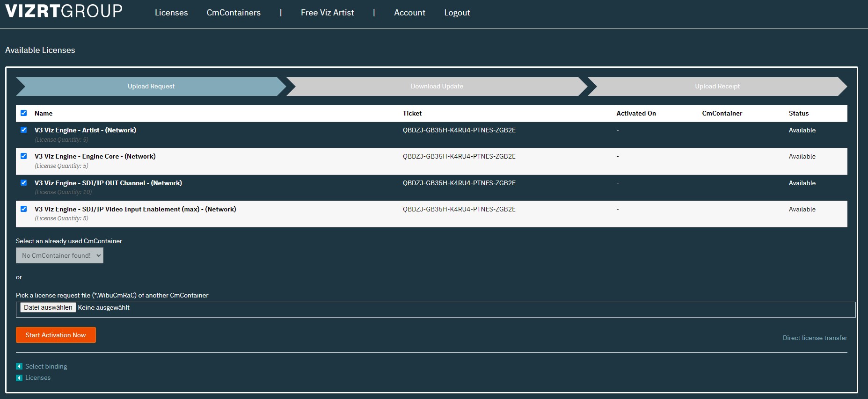
Task: Click the Start Activation Now button
Action: 56,335
